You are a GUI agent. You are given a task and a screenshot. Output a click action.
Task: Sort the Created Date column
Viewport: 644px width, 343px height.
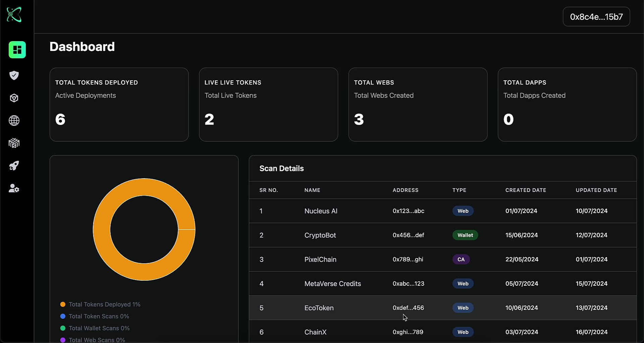click(526, 190)
